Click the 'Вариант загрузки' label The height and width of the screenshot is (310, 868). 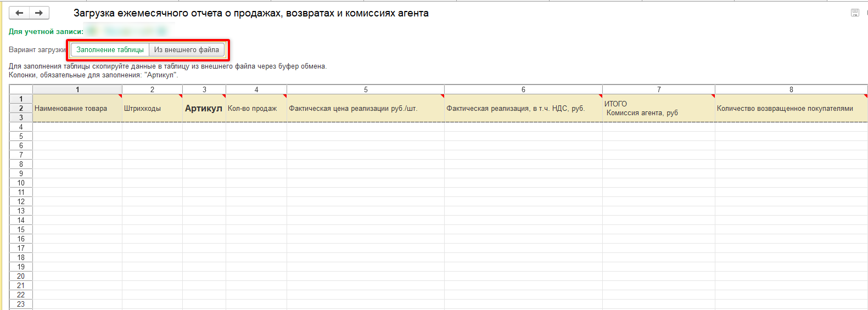coord(37,50)
